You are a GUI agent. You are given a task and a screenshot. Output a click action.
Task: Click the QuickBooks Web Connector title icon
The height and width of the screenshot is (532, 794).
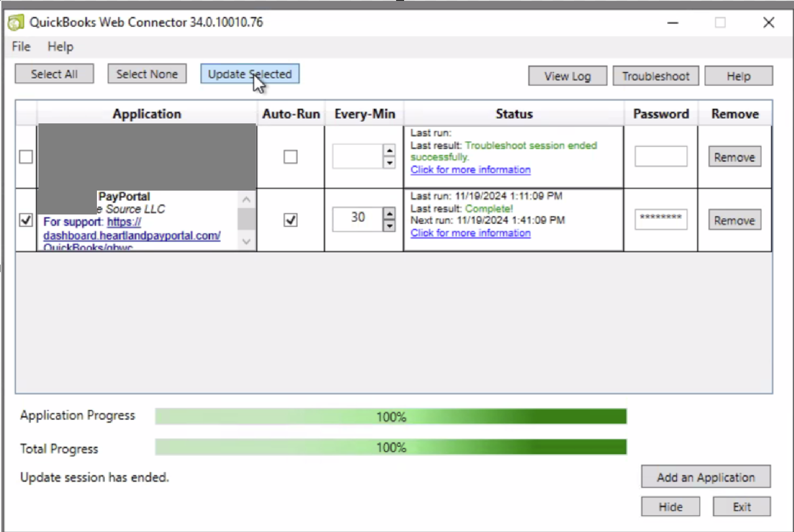(x=16, y=23)
